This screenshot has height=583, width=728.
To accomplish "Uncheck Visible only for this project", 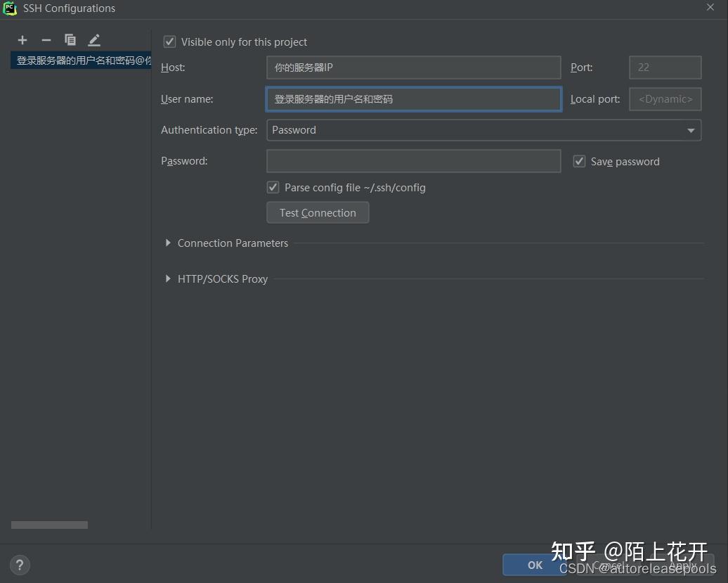I will click(169, 41).
